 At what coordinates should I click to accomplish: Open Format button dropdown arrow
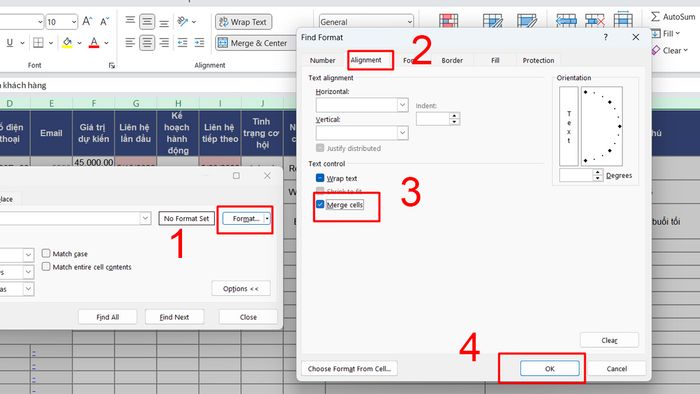click(x=267, y=219)
